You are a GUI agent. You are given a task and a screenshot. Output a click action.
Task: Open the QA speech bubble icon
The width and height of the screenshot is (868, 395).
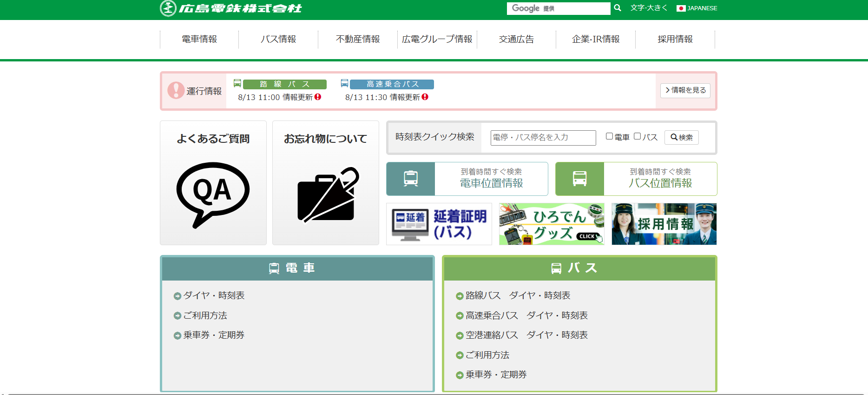(213, 195)
